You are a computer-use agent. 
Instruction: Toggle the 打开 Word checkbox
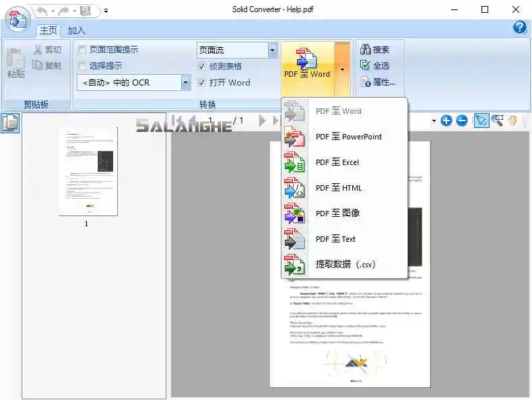pyautogui.click(x=201, y=82)
